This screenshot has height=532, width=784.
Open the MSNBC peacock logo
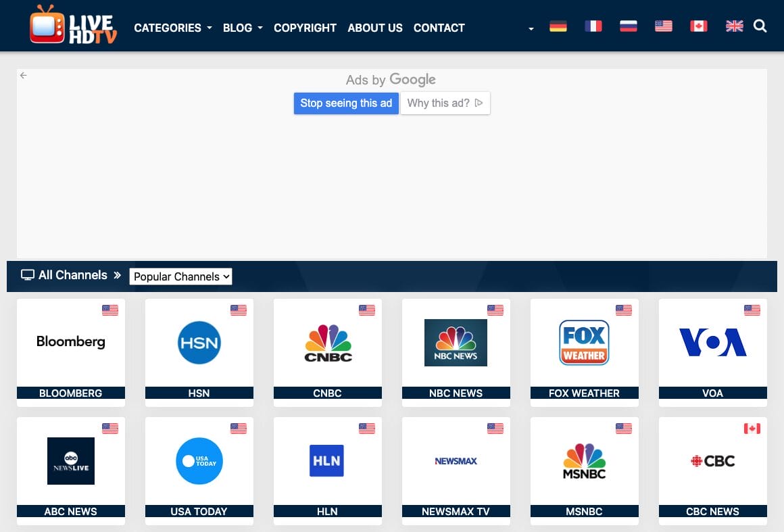coord(584,461)
